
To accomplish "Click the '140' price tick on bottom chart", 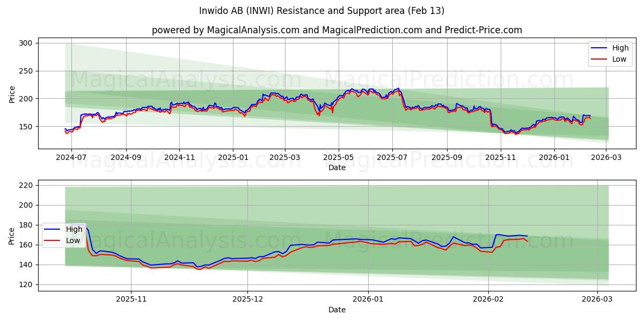I will (27, 265).
